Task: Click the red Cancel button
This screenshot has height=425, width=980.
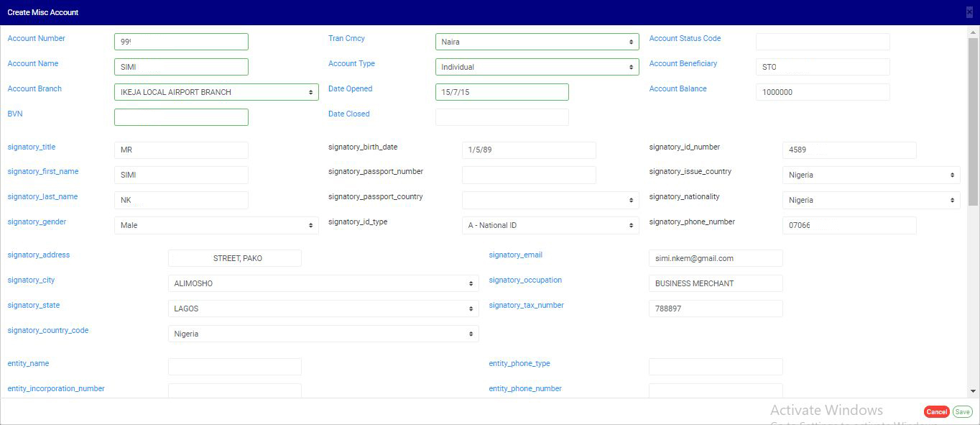Action: point(936,412)
